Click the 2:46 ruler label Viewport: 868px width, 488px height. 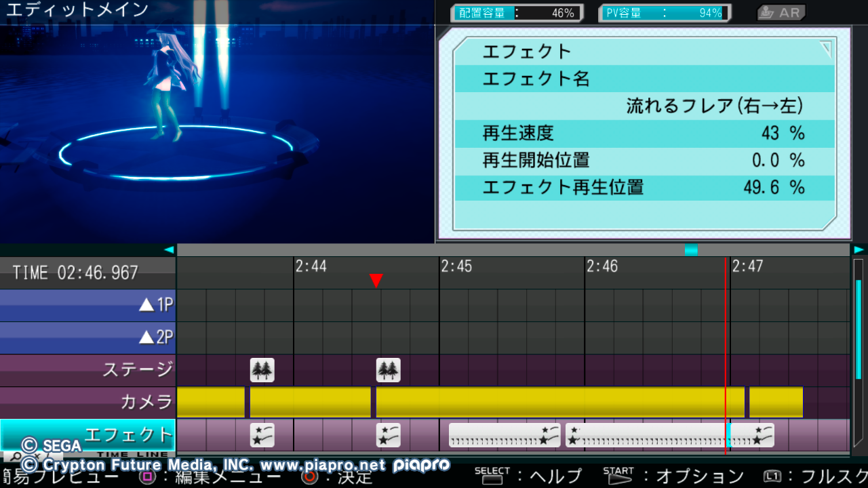coord(602,266)
